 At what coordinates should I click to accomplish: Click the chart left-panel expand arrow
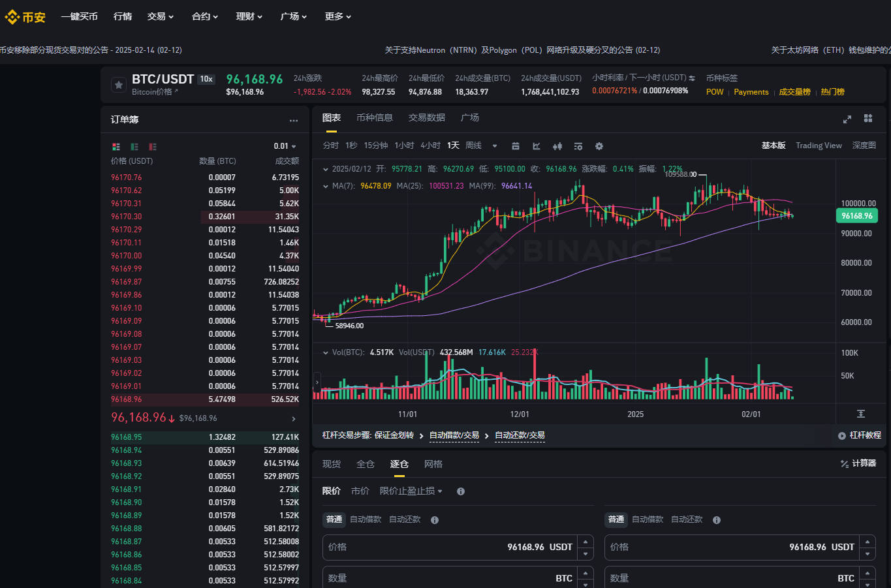coord(317,381)
